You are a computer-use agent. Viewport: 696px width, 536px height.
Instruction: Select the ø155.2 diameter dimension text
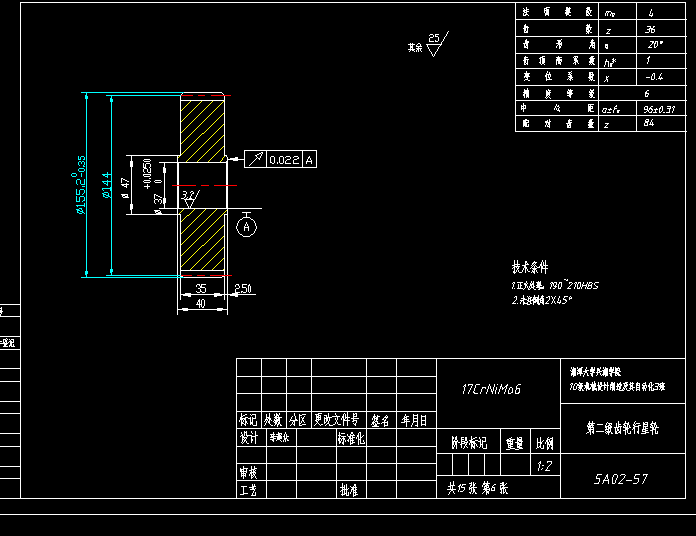click(81, 185)
